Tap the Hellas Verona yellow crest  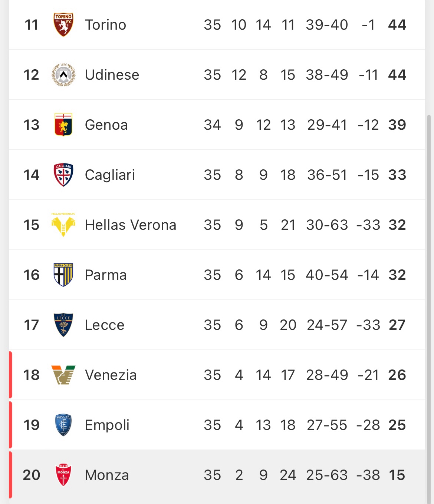63,225
